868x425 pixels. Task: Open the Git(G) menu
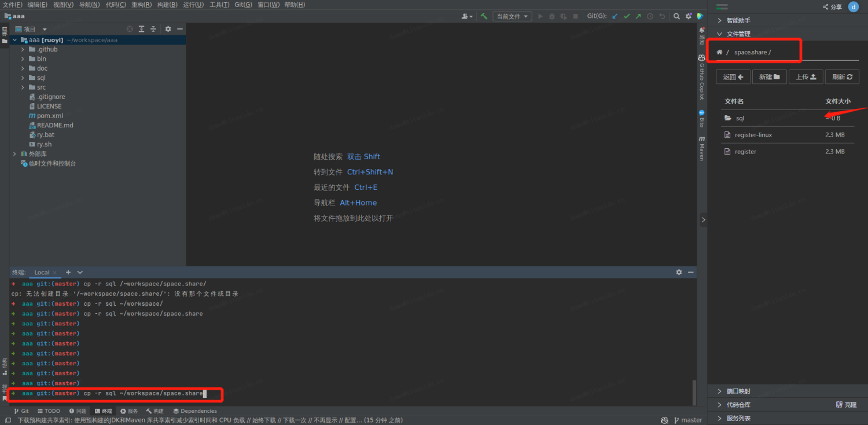(243, 5)
